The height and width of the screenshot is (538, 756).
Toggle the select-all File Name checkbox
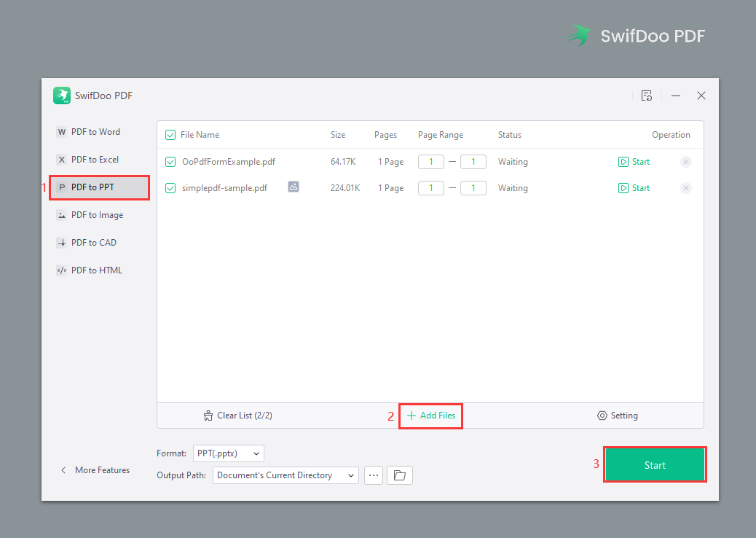coord(170,135)
